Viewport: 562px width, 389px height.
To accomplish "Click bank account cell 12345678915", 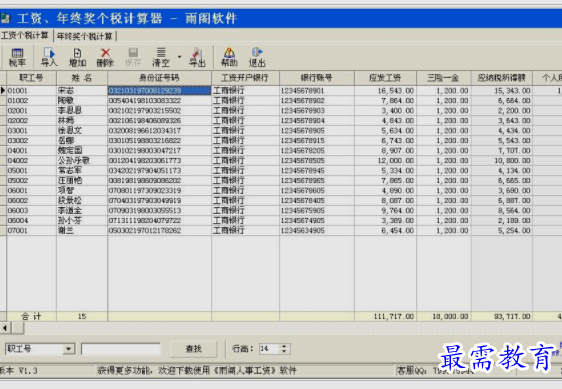I will (317, 141).
